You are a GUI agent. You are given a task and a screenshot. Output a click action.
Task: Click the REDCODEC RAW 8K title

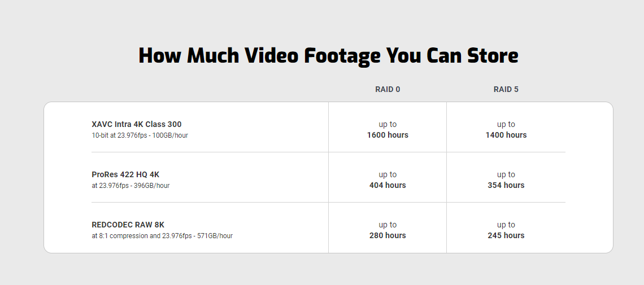click(x=128, y=225)
